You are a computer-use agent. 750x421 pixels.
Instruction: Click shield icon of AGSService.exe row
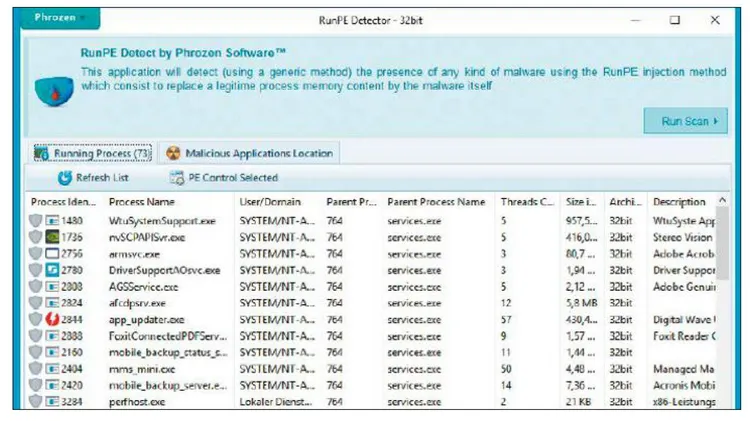[x=35, y=287]
